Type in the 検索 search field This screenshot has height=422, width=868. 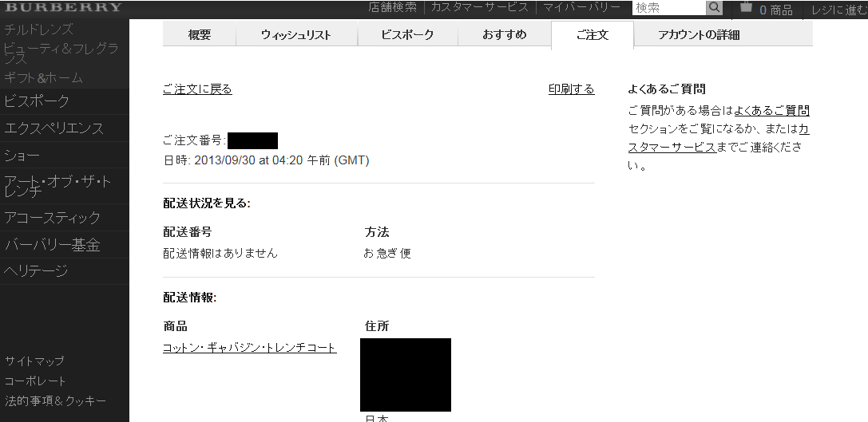[668, 8]
